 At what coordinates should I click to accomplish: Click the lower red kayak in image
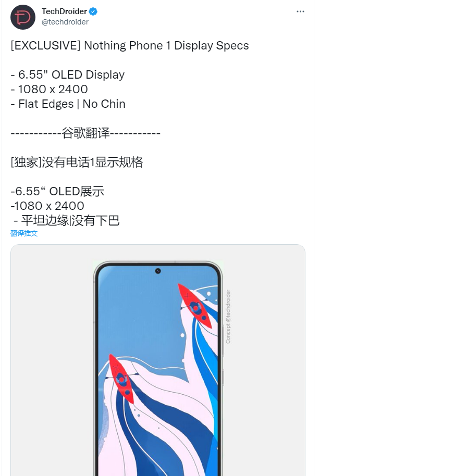click(121, 378)
